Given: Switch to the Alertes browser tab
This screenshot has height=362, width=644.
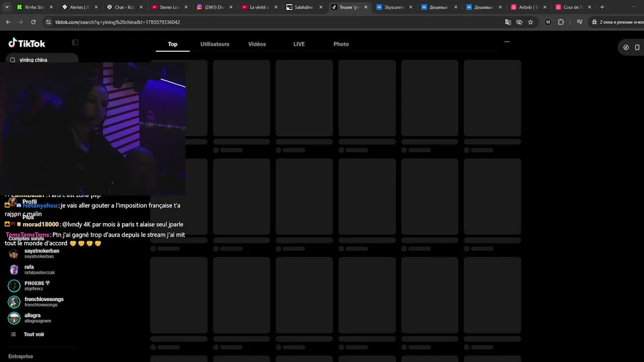Looking at the screenshot, I should pyautogui.click(x=79, y=7).
